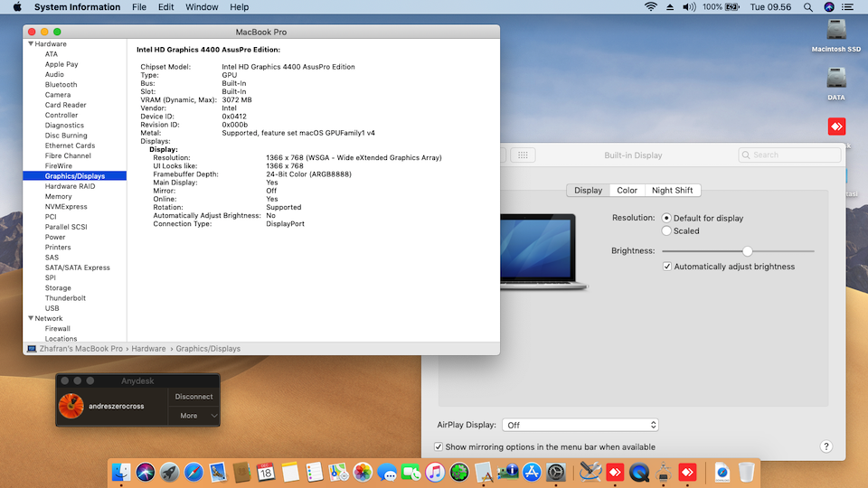Adjust the Brightness slider
This screenshot has width=868, height=488.
coord(748,251)
